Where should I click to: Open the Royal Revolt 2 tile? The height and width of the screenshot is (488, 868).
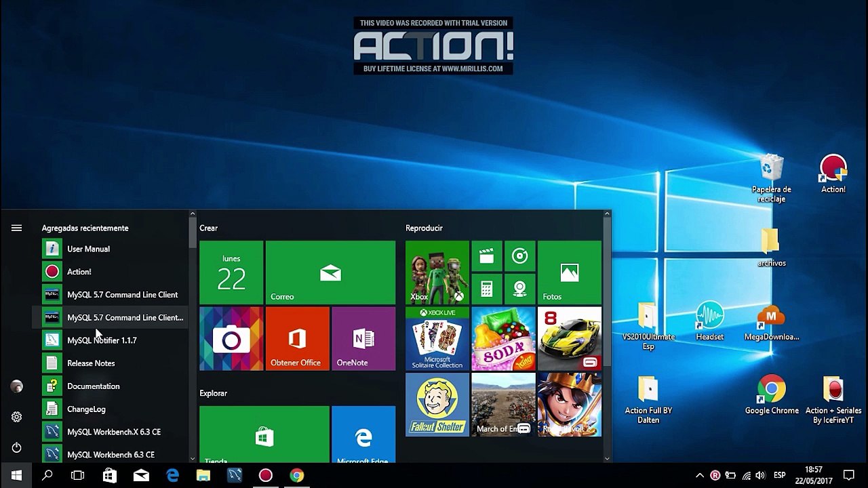click(x=570, y=405)
